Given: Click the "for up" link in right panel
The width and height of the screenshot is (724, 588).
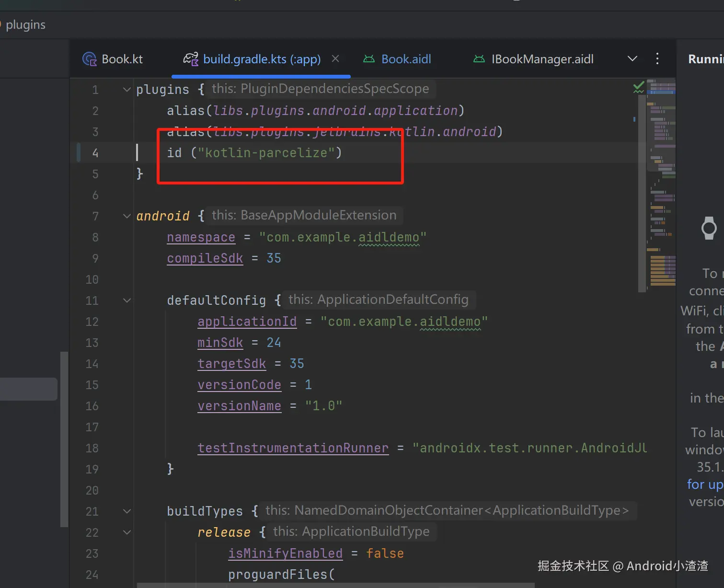Looking at the screenshot, I should point(705,484).
